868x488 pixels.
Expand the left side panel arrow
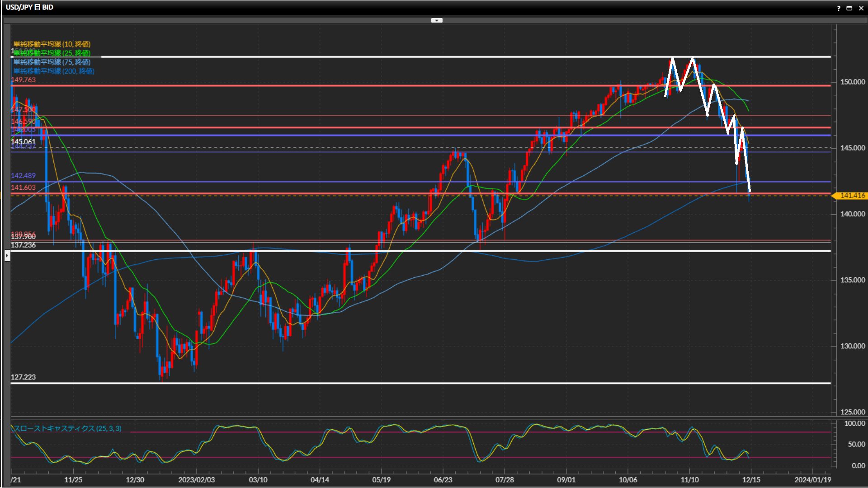click(7, 256)
